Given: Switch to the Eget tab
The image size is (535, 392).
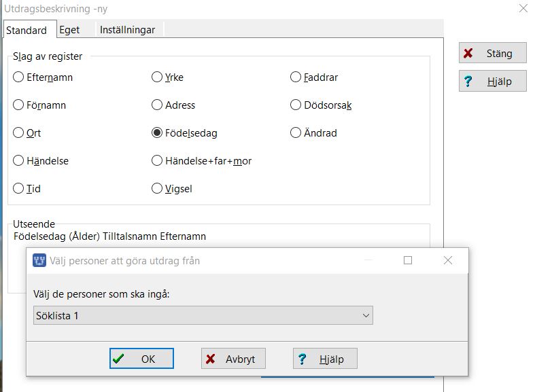Looking at the screenshot, I should coord(69,30).
